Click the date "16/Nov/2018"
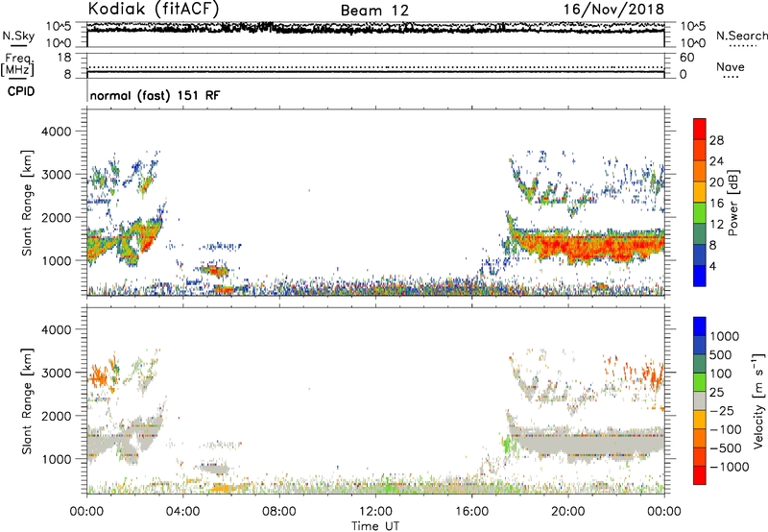 613,9
